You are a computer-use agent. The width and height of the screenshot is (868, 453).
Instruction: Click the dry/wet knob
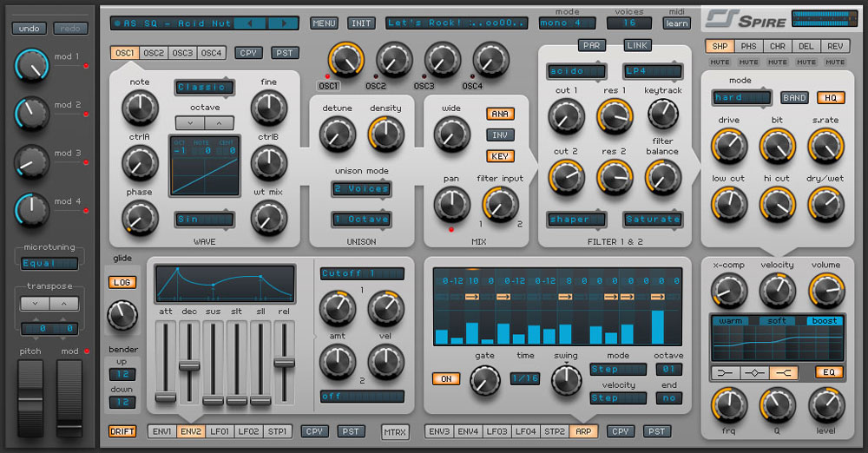(826, 204)
